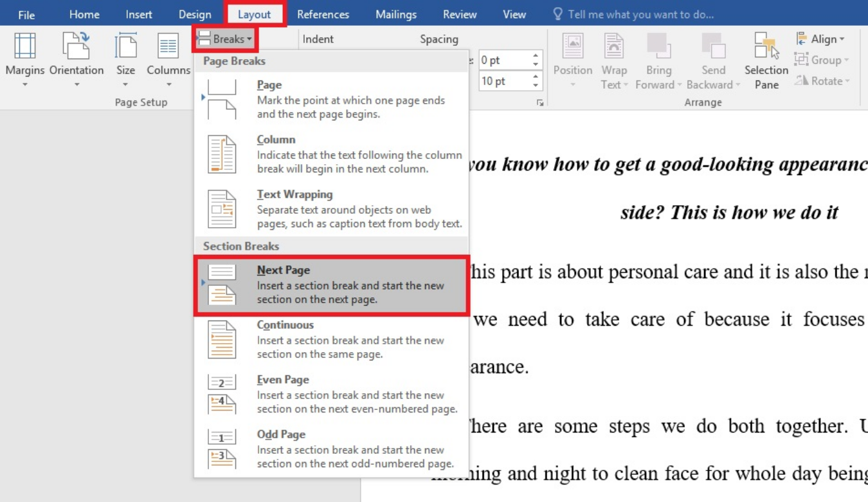Switch to the Home tab

(x=84, y=14)
